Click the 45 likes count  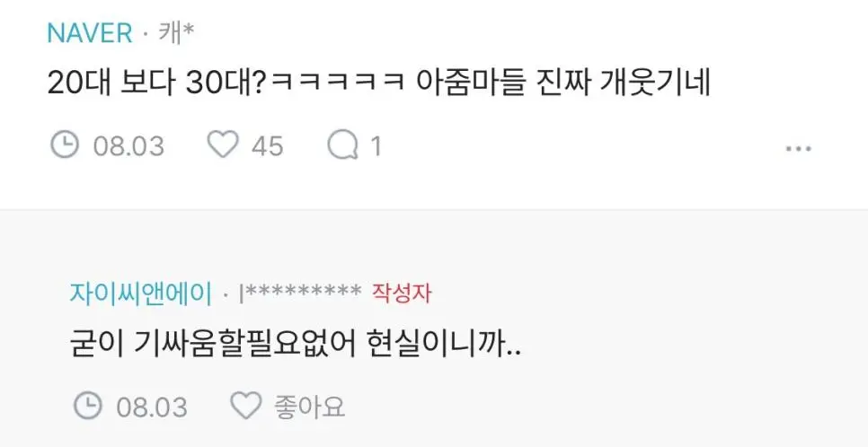coord(268,146)
